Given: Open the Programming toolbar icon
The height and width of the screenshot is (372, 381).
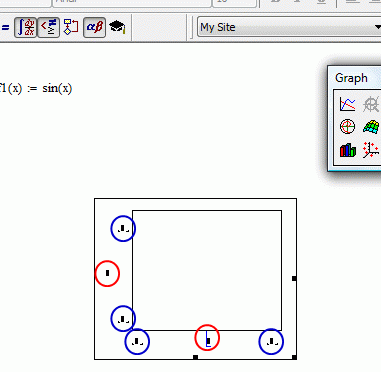Looking at the screenshot, I should coord(71,27).
